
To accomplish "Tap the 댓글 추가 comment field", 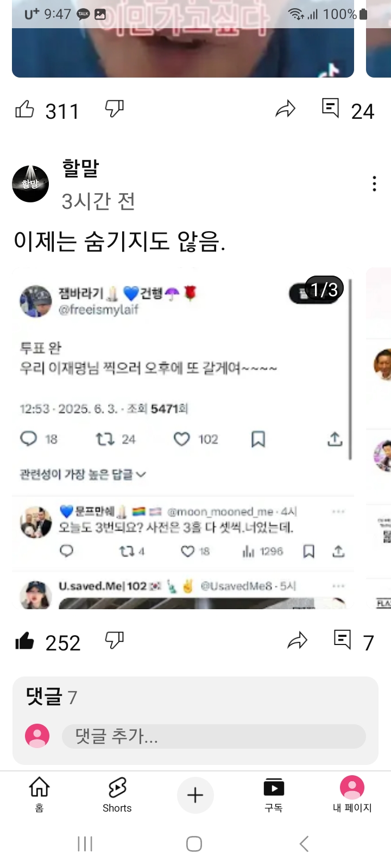I will pyautogui.click(x=214, y=736).
